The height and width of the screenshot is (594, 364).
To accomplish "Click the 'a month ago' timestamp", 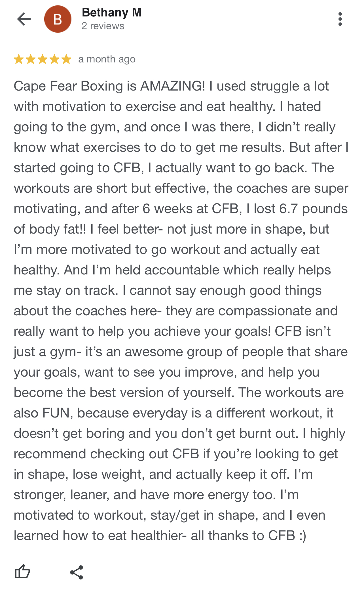I will [x=107, y=59].
